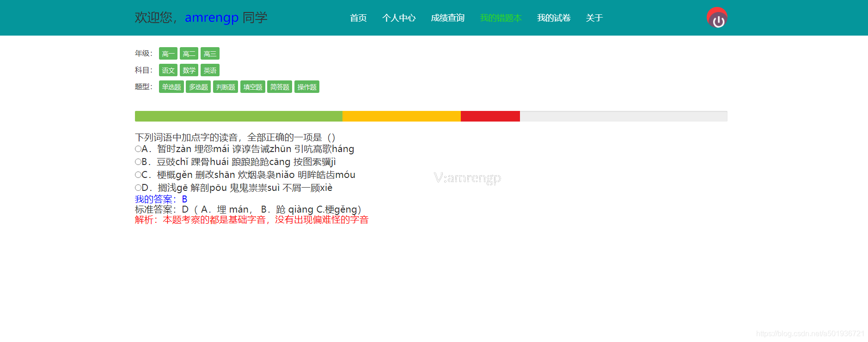Screen dimensions: 868x342
Task: Filter question type 填空题
Action: pyautogui.click(x=253, y=87)
